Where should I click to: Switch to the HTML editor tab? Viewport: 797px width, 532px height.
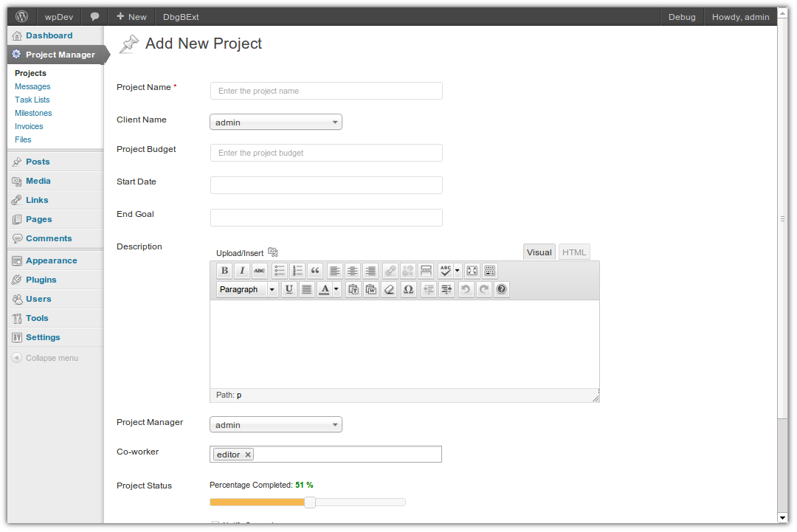(x=574, y=252)
